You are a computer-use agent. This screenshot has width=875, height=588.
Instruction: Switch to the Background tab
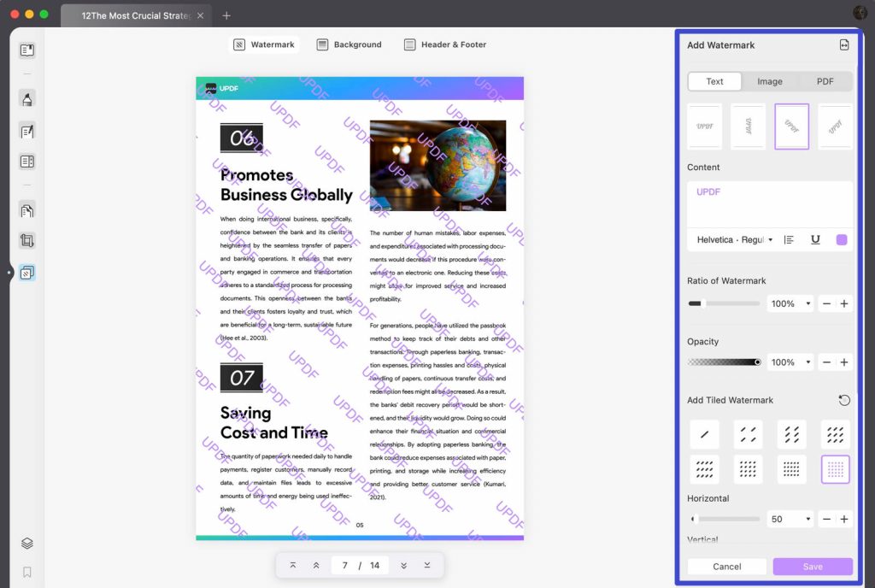pos(349,44)
